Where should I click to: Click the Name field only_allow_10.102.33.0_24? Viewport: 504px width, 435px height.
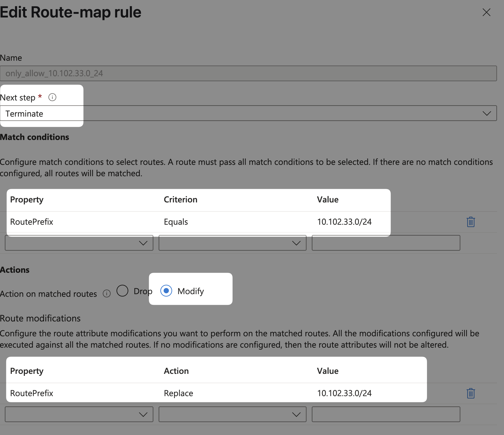tap(248, 73)
